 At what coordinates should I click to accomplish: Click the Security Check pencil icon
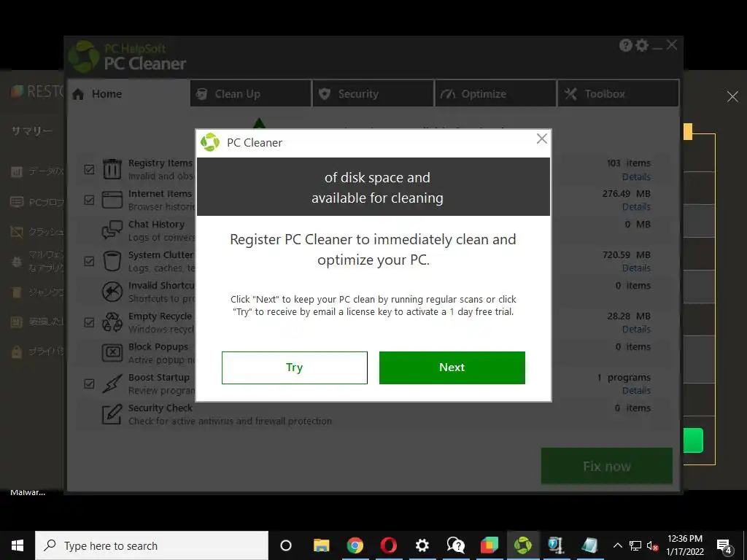pos(112,414)
